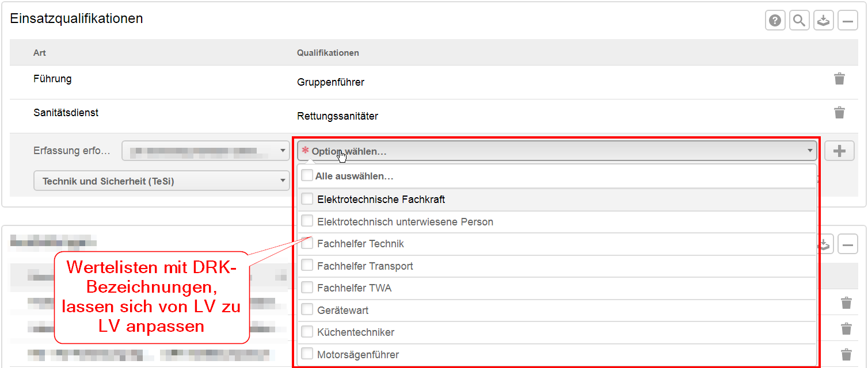This screenshot has width=868, height=368.
Task: Check the Alle auswählen checkbox
Action: pos(307,175)
